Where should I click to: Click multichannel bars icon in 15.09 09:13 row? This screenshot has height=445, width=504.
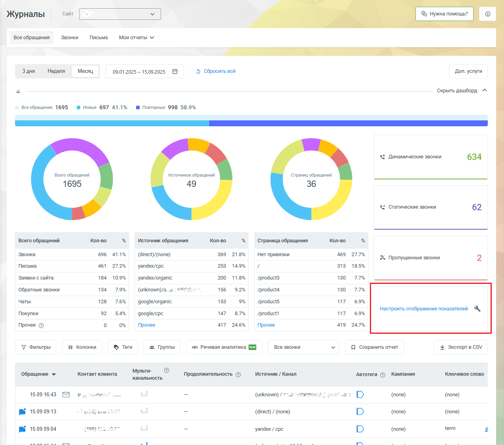[x=144, y=411]
